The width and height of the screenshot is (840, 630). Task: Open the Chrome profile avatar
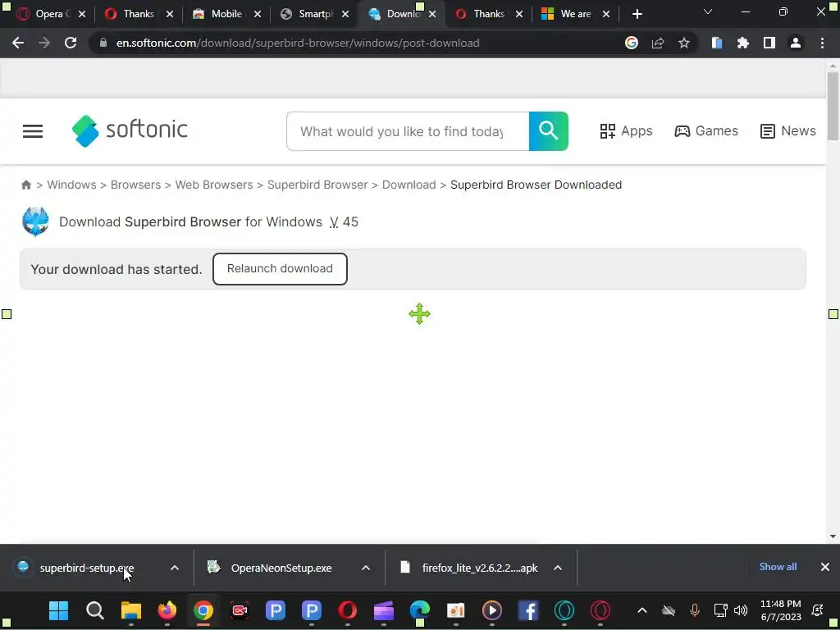[796, 43]
